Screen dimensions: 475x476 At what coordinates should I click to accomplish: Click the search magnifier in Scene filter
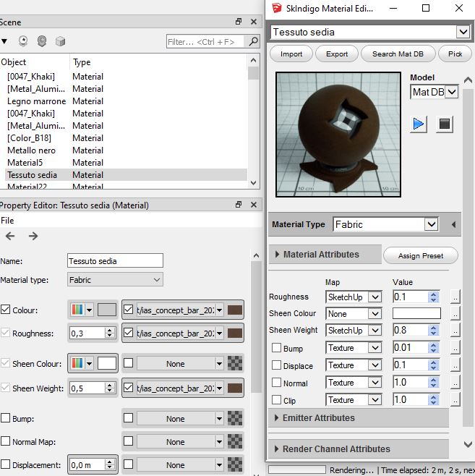tap(252, 42)
